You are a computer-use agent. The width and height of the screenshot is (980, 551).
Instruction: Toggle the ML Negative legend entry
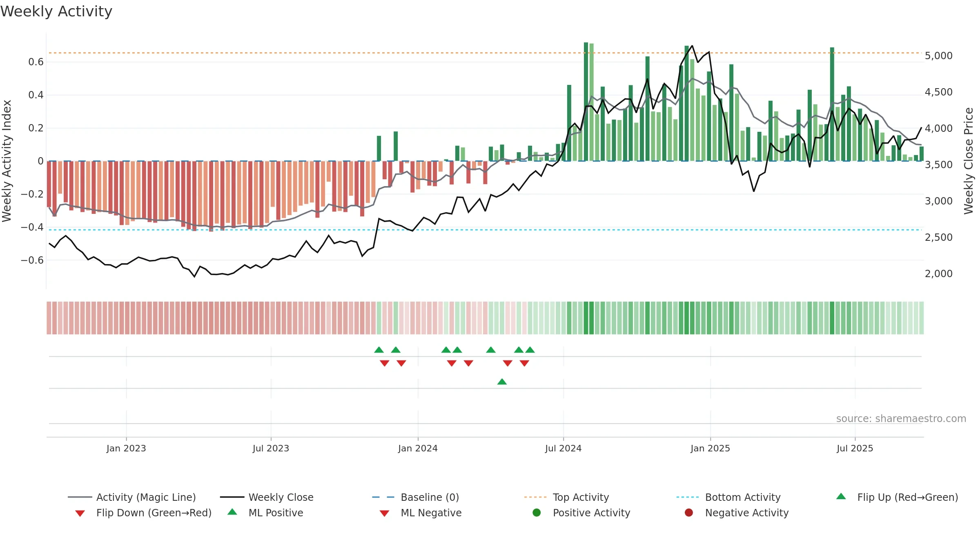(x=421, y=513)
